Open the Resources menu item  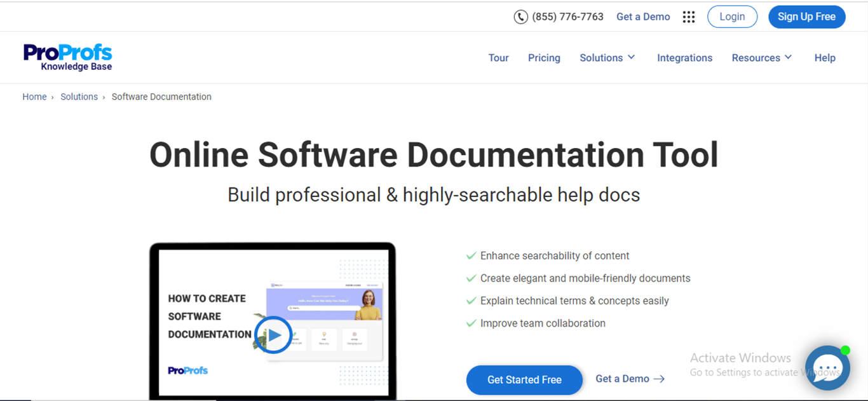click(x=756, y=58)
